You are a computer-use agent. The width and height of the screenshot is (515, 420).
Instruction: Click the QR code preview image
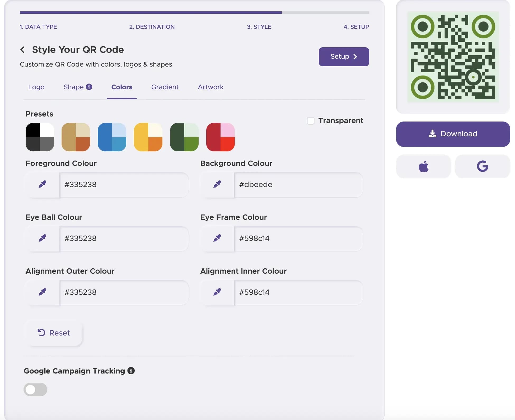(x=453, y=57)
